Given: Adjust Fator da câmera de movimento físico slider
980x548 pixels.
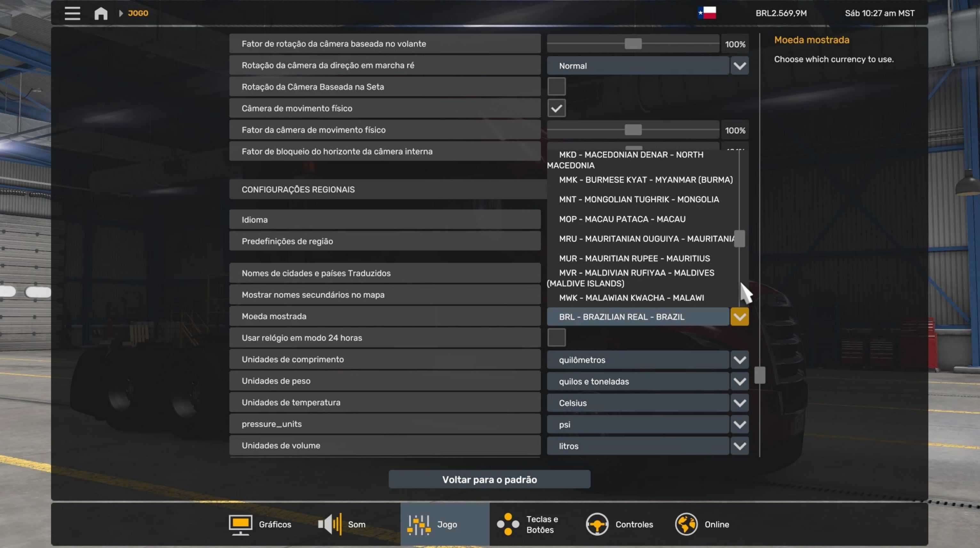Looking at the screenshot, I should pyautogui.click(x=633, y=130).
